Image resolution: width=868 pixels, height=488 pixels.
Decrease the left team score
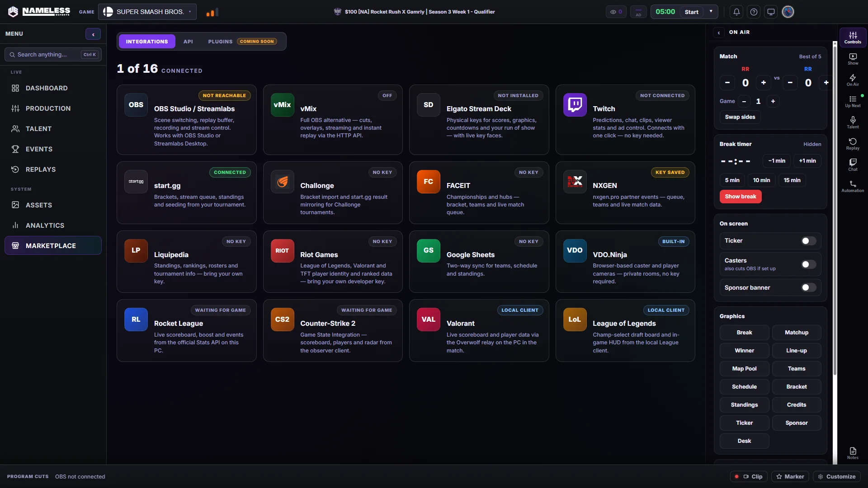tap(727, 83)
